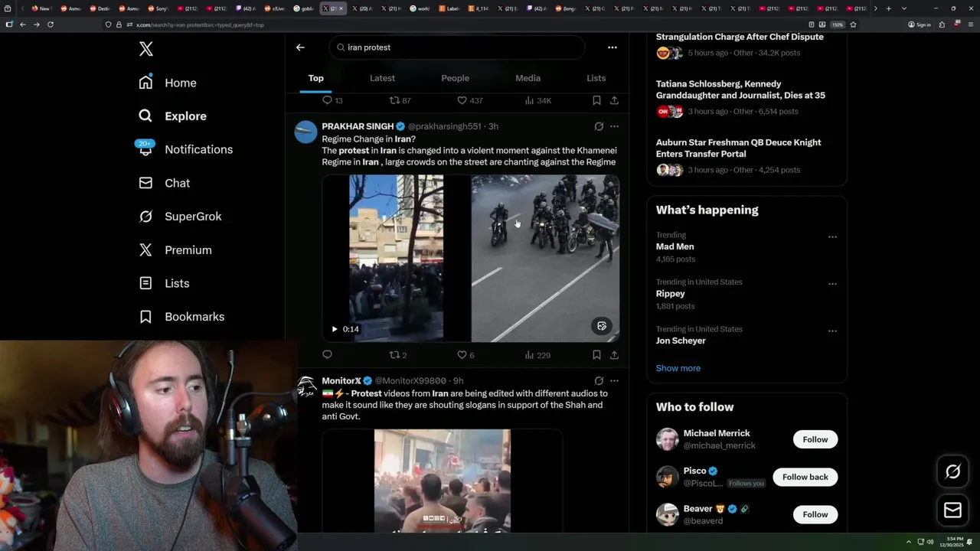Open Chat from sidebar
Viewport: 980px width, 551px height.
tap(164, 183)
